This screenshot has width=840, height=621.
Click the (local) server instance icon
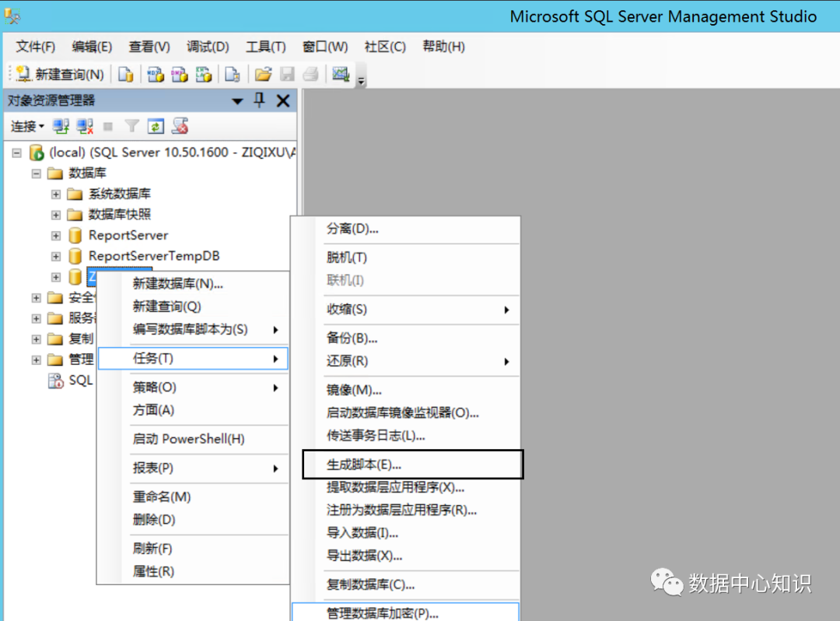click(x=37, y=153)
